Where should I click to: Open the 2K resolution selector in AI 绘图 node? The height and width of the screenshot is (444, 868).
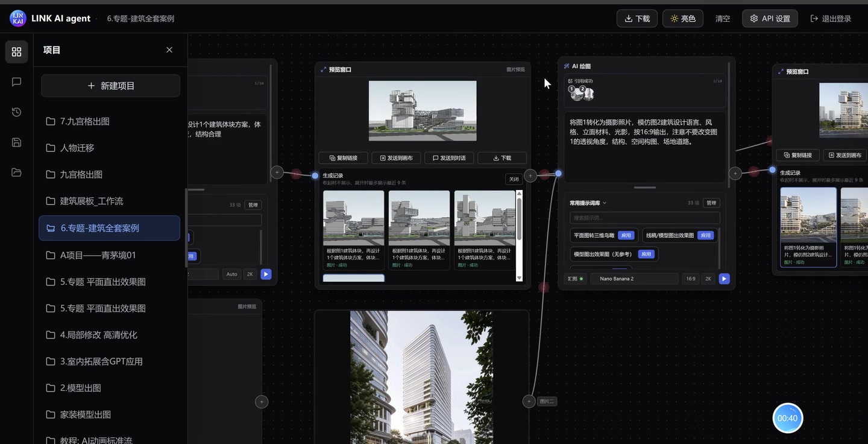[x=708, y=279]
